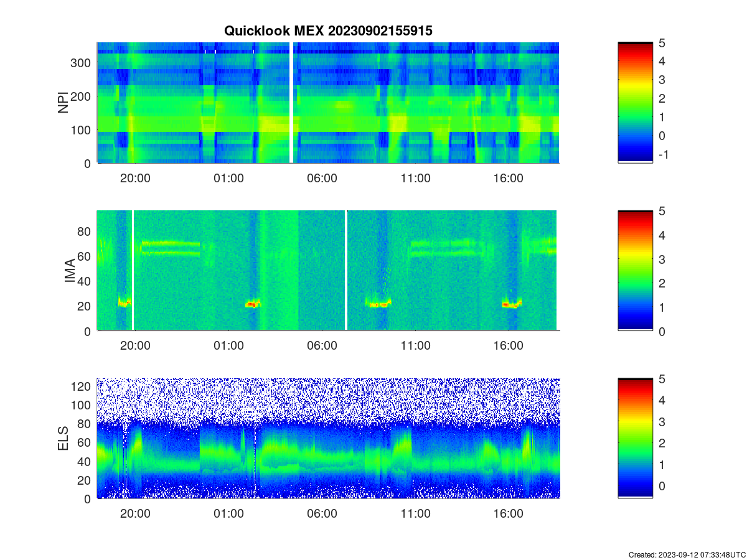The height and width of the screenshot is (560, 747).
Task: Click the ELS panel colorbar
Action: tap(635, 438)
